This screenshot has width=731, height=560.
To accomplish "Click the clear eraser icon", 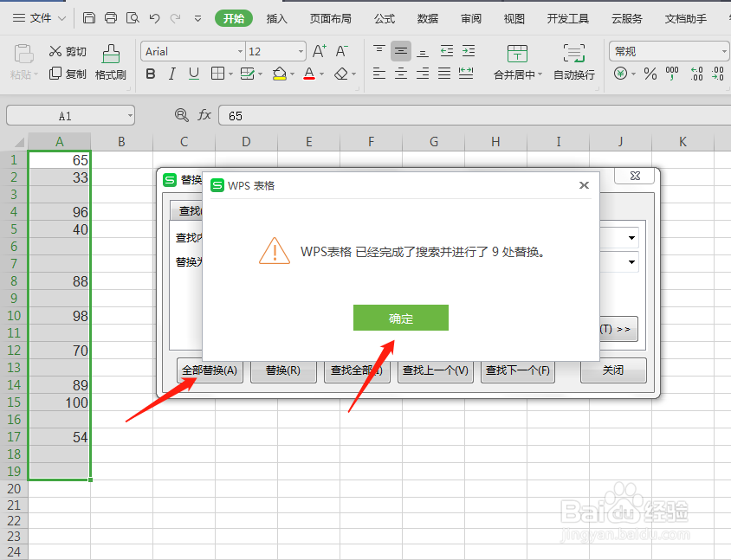I will (x=342, y=74).
